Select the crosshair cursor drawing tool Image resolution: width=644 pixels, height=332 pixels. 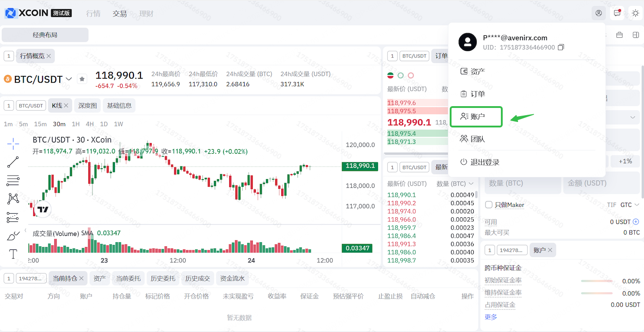click(x=13, y=144)
